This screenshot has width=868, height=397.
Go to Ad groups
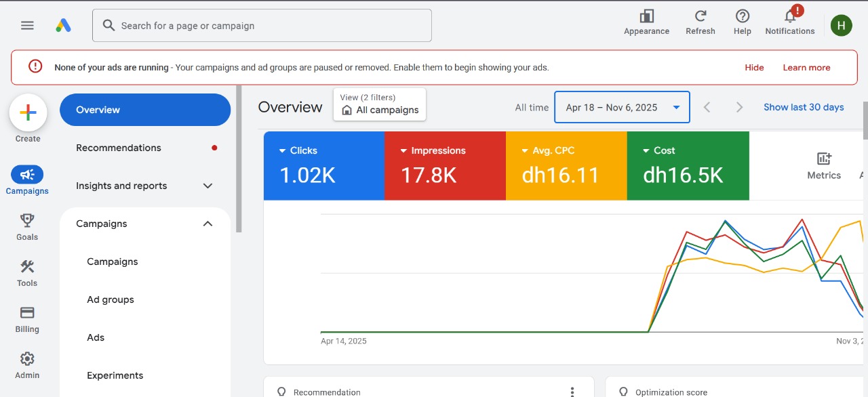[x=110, y=299]
